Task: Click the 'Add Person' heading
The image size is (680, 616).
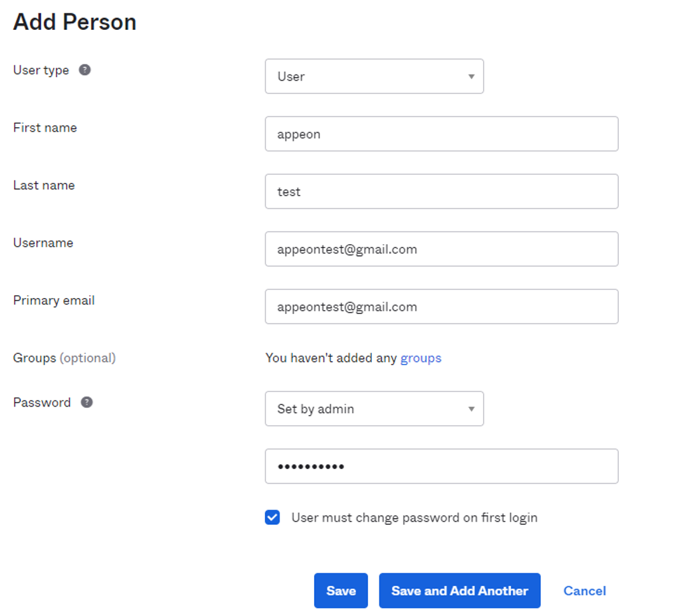Action: (x=75, y=22)
